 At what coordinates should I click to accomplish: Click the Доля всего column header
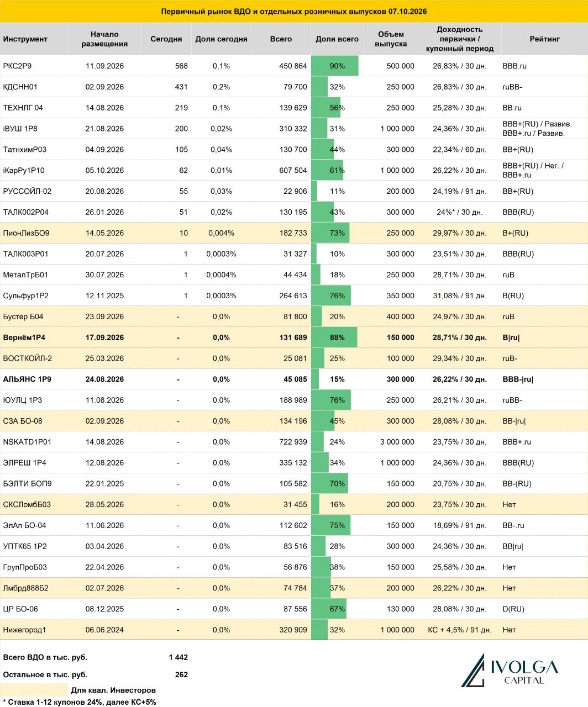tap(337, 39)
